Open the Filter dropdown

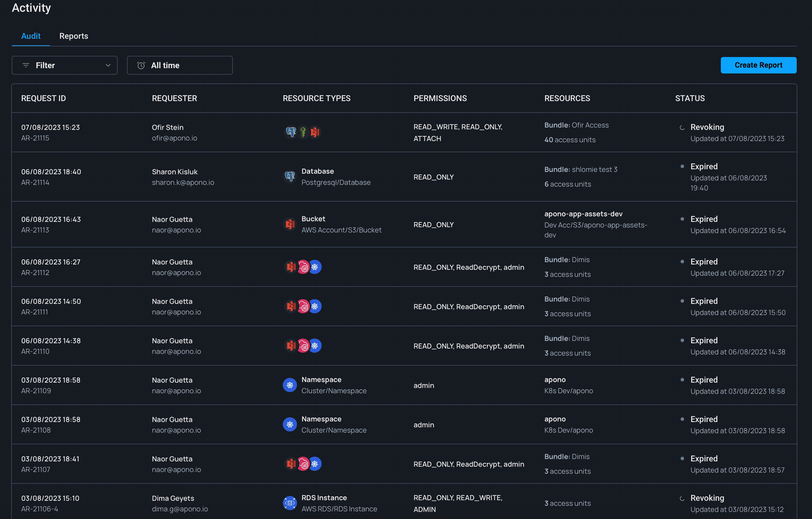(x=64, y=65)
